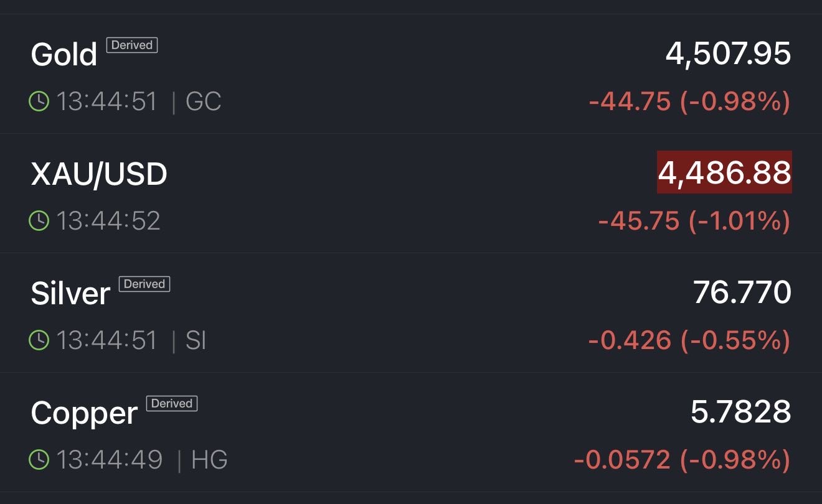Click the clock icon in XAU/USD row
This screenshot has width=822, height=504.
pos(39,220)
